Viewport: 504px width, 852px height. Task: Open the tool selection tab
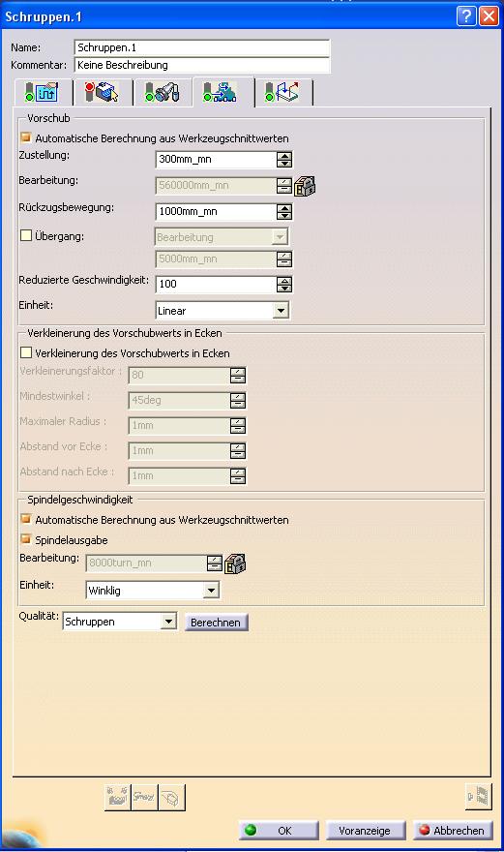tap(162, 92)
